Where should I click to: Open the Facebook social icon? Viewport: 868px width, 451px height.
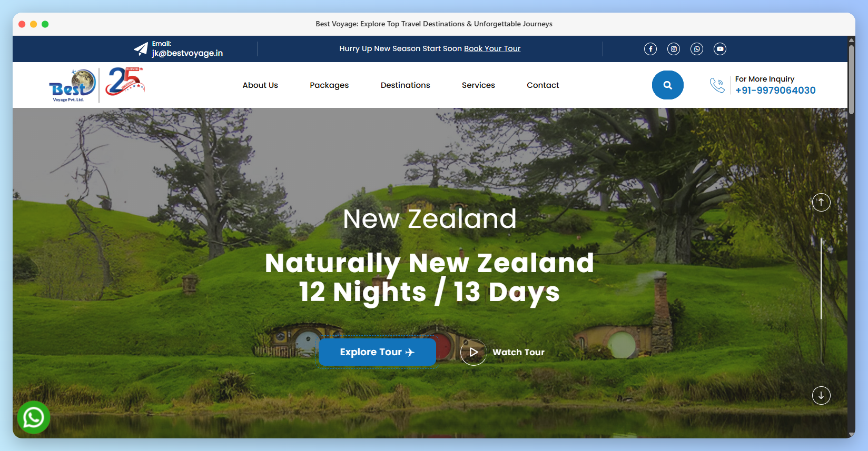650,49
